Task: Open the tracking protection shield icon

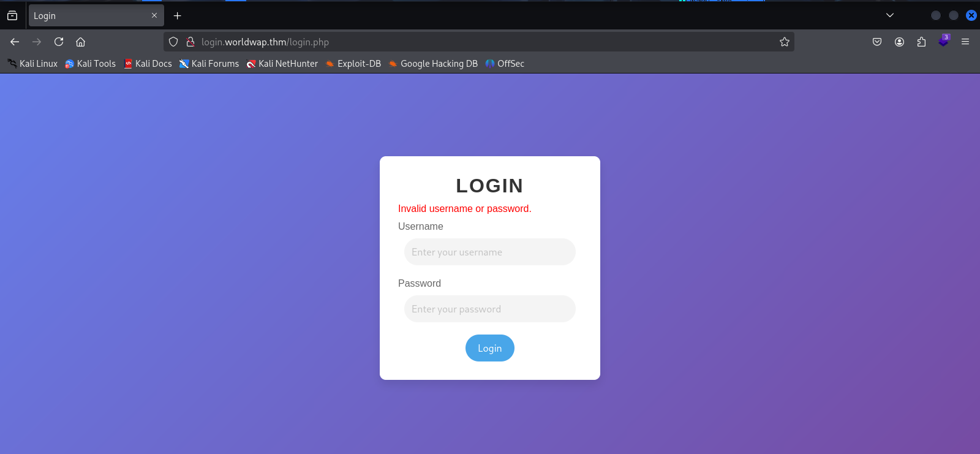Action: click(173, 42)
